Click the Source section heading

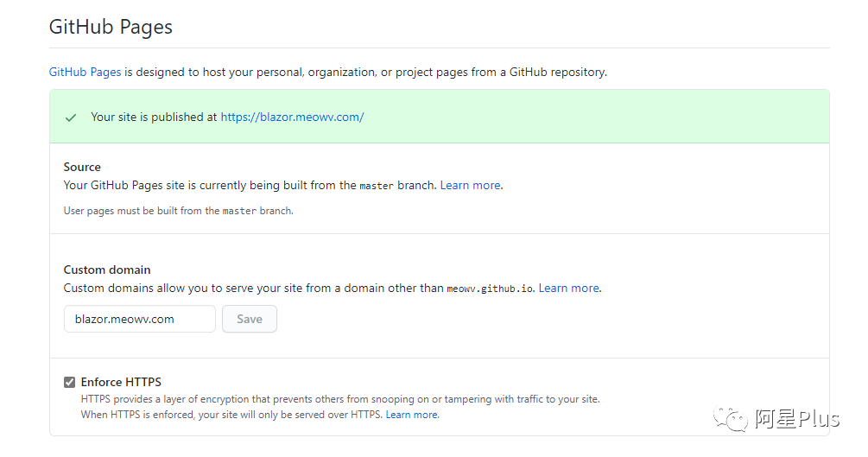pos(82,167)
